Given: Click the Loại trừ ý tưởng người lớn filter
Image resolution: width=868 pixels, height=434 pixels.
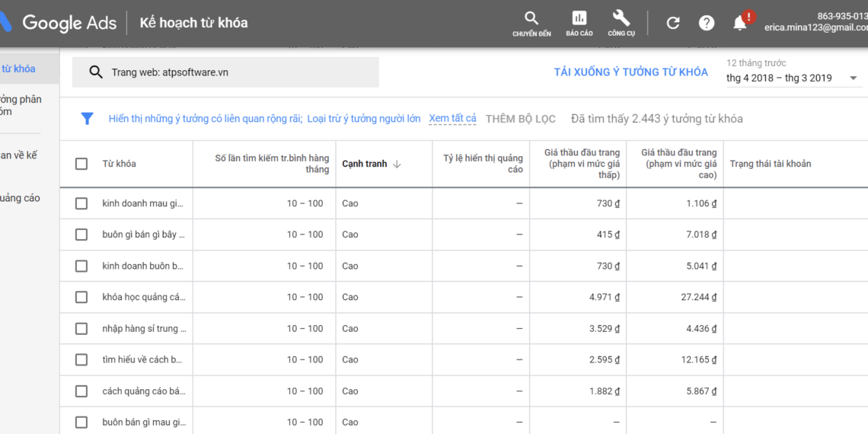Looking at the screenshot, I should pyautogui.click(x=364, y=119).
